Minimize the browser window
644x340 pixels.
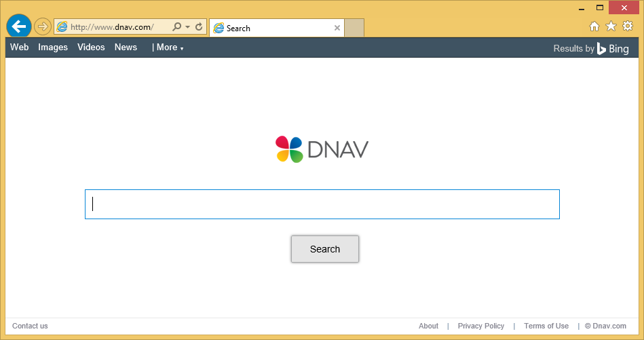tap(582, 8)
